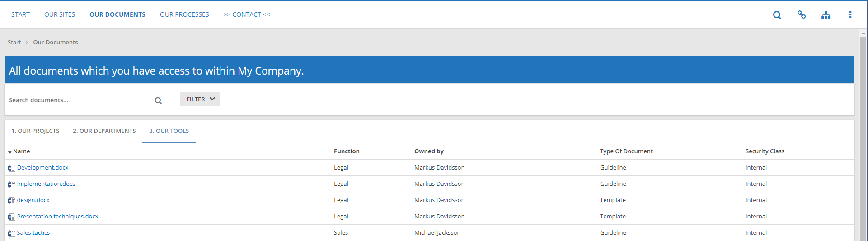Image resolution: width=868 pixels, height=241 pixels.
Task: Click the search documents magnifier icon
Action: pos(158,100)
